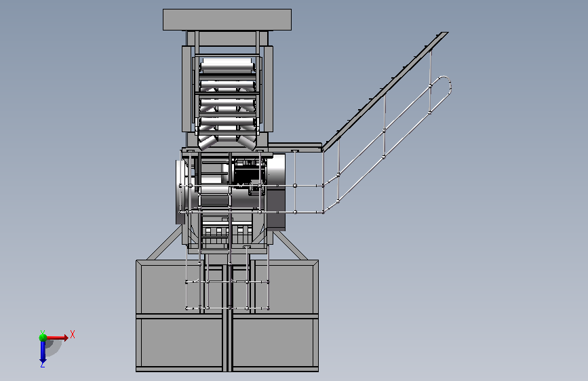This screenshot has width=588, height=381.
Task: Select the inclined stair stringer on the right
Action: 385,92
